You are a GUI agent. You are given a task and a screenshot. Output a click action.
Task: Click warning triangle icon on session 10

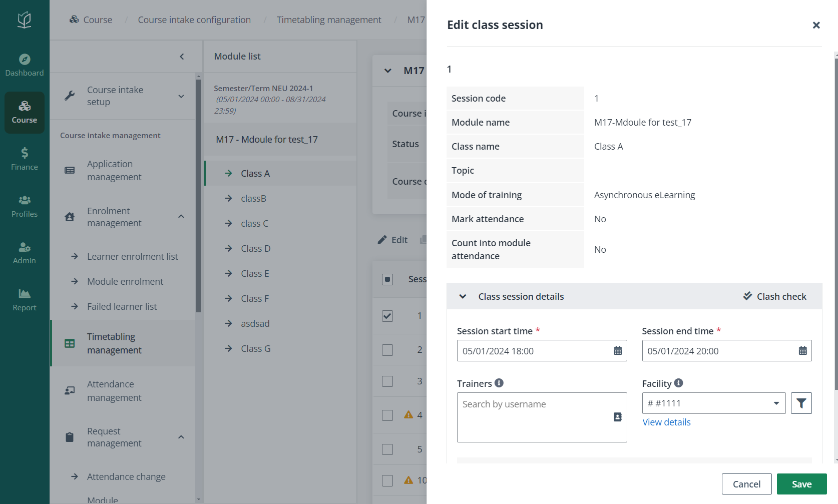coord(408,479)
